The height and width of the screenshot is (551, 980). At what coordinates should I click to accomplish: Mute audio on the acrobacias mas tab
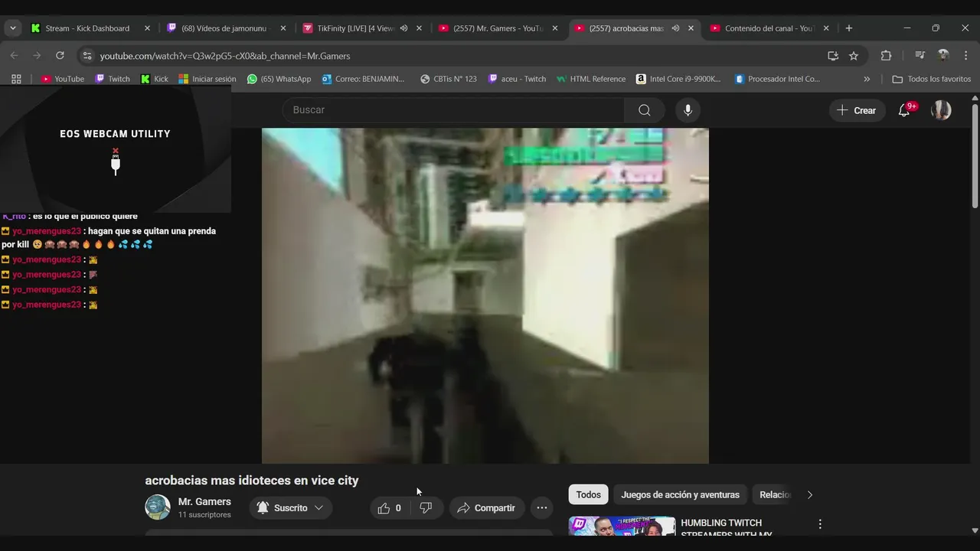coord(675,28)
